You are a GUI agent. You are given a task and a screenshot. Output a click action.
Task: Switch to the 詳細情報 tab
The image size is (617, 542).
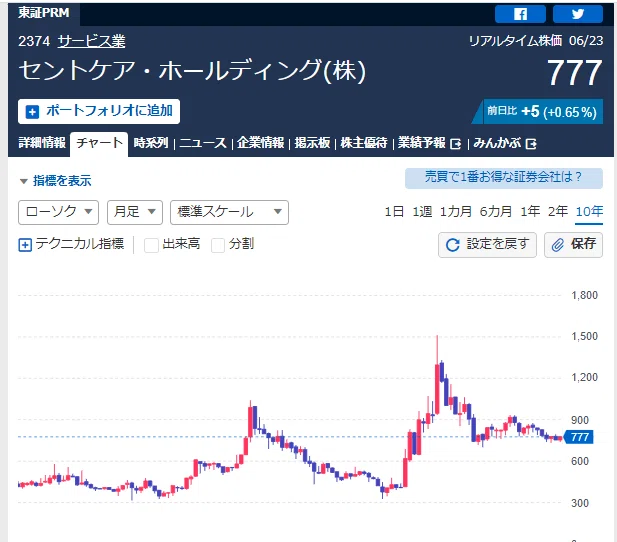pyautogui.click(x=42, y=143)
